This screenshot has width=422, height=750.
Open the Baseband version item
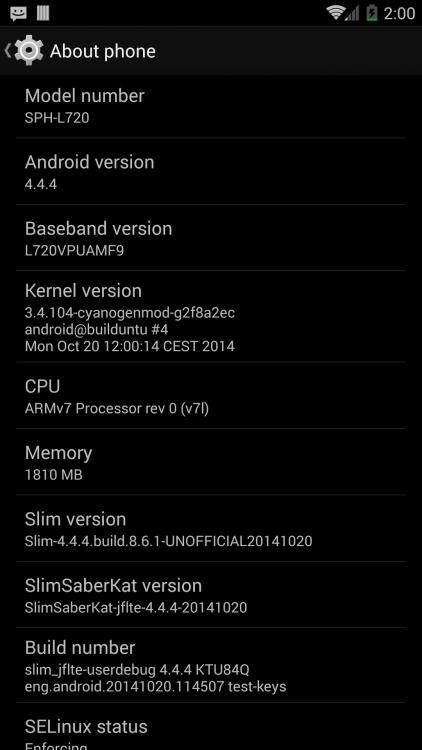(x=211, y=238)
